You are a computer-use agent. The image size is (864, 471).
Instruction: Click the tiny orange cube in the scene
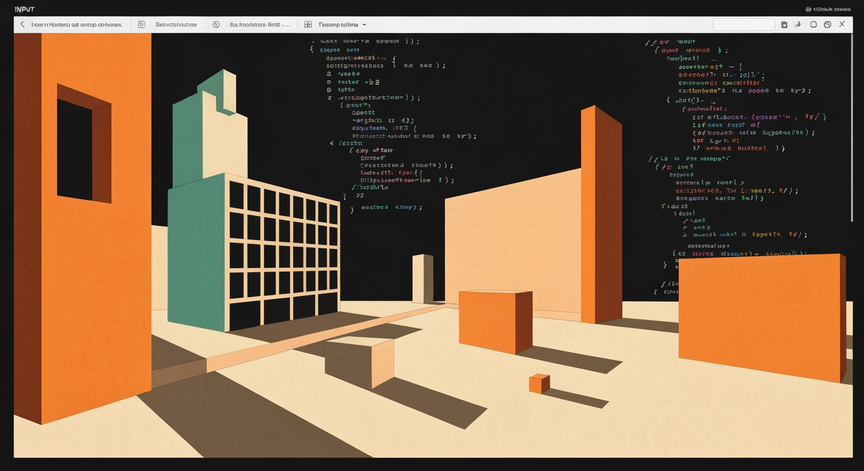(539, 383)
